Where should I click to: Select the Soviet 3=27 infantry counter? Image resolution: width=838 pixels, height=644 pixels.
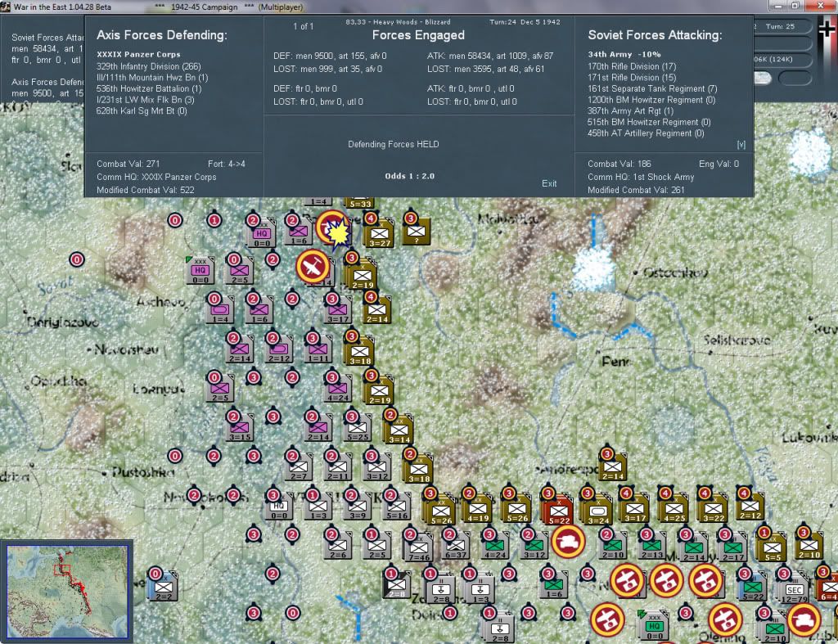pos(379,233)
